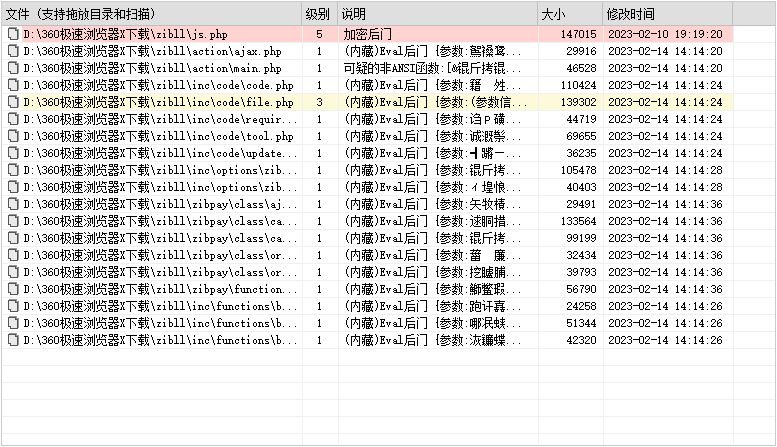The image size is (777, 447).
Task: Click the Eval后门 description in the 51344 row
Action: pyautogui.click(x=432, y=323)
